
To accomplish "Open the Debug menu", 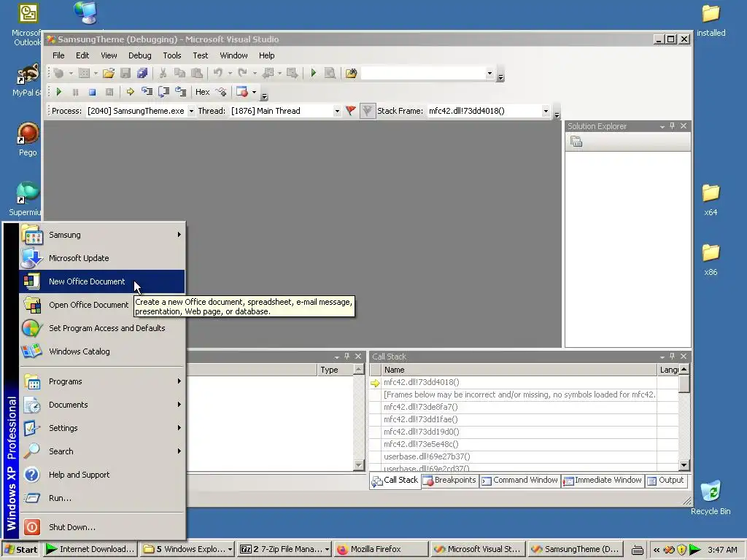I will coord(139,55).
